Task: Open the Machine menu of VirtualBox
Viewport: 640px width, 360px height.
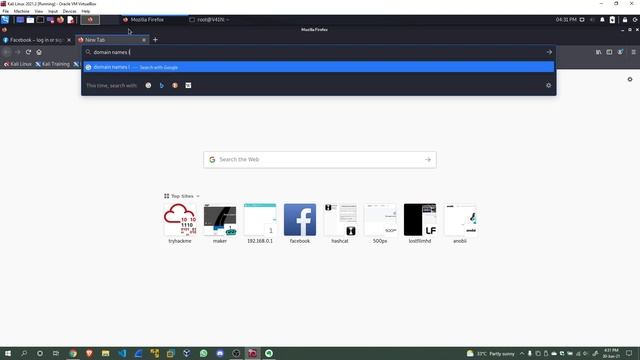Action: 21,11
